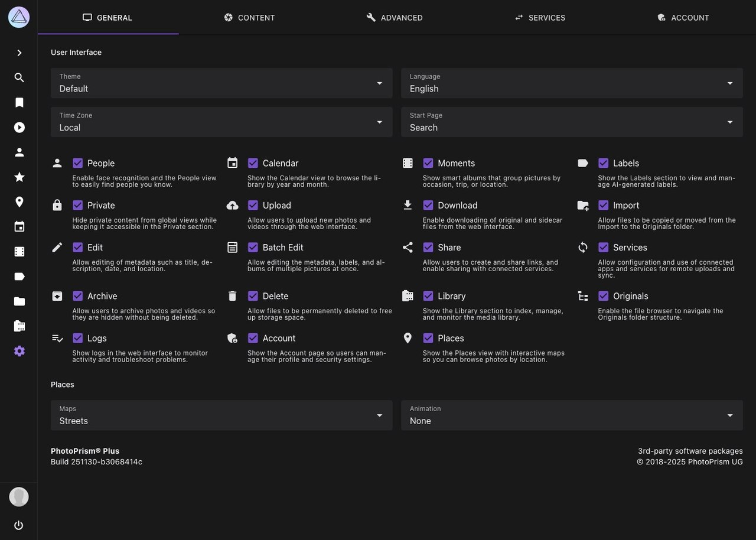The image size is (756, 540).
Task: Open the 3rd-party software packages link
Action: point(690,451)
